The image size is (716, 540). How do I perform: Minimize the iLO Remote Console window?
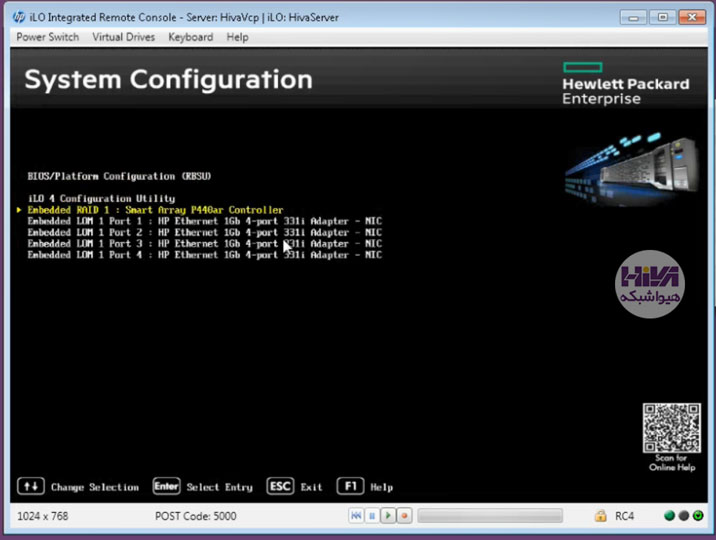633,17
